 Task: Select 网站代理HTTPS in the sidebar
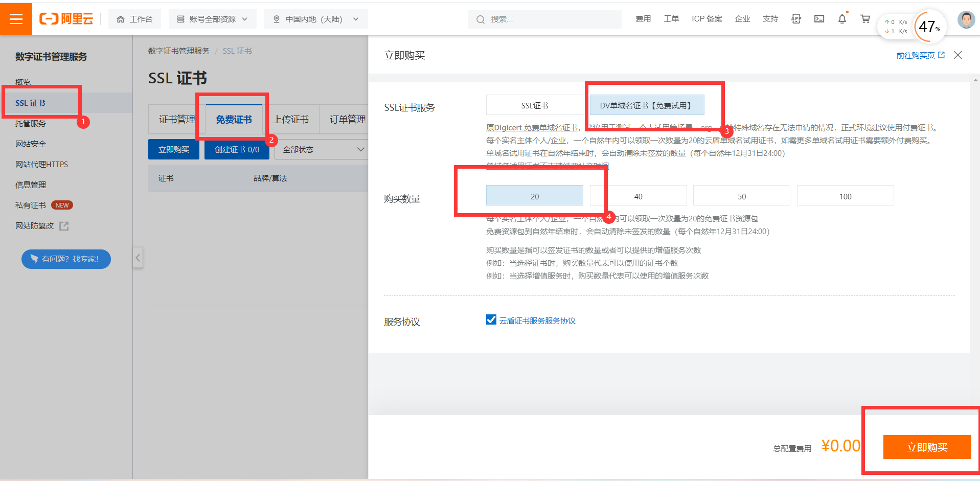click(41, 164)
